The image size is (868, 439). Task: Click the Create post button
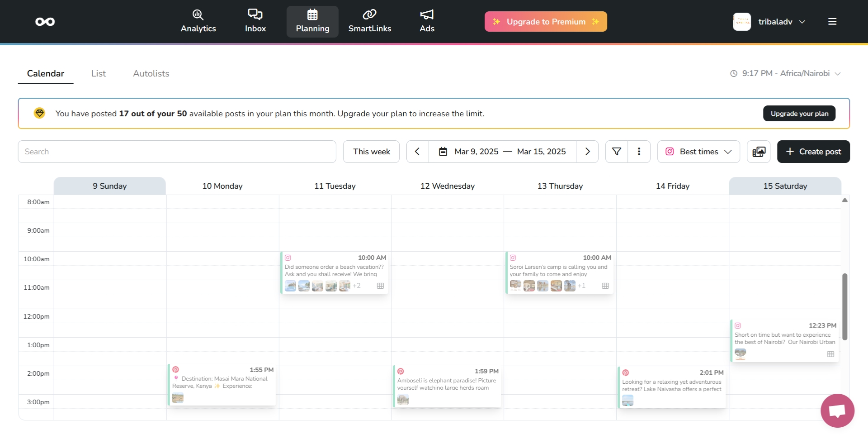(813, 152)
